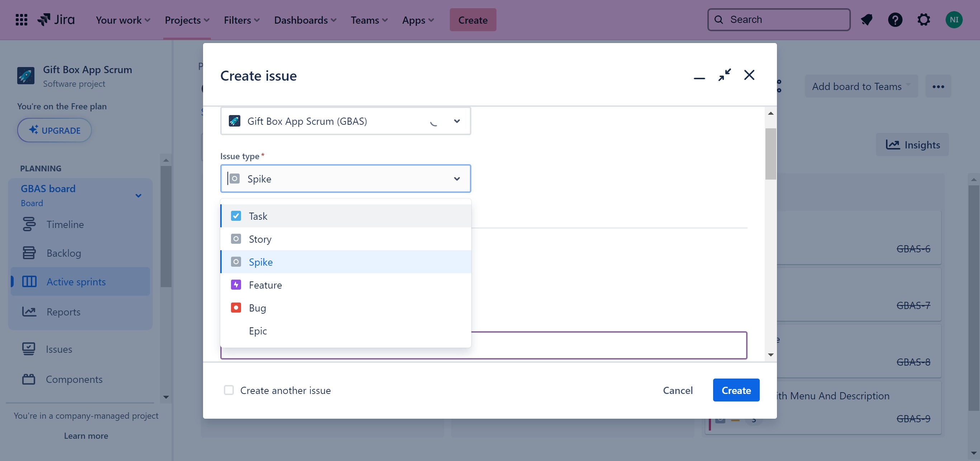Choose Feature from the issue type list
Image resolution: width=980 pixels, height=461 pixels.
coord(265,285)
